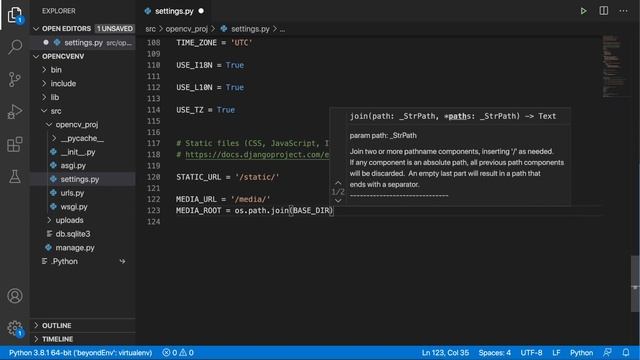Open editor More Actions ellipsis
This screenshot has width=640, height=360.
click(623, 11)
